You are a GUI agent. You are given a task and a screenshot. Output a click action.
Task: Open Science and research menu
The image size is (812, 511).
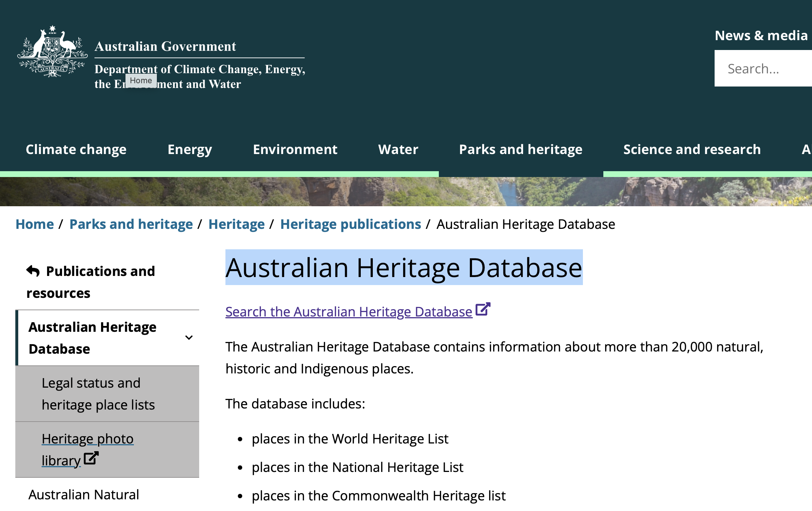[692, 149]
